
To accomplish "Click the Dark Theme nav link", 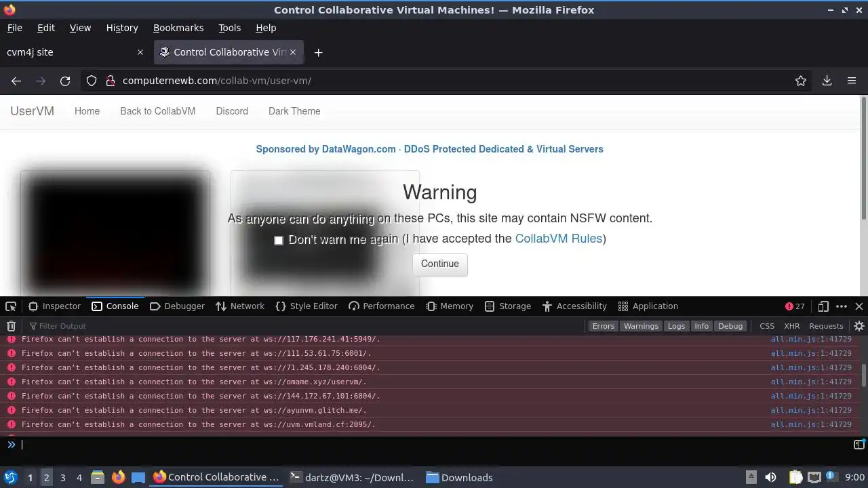I will click(x=294, y=111).
